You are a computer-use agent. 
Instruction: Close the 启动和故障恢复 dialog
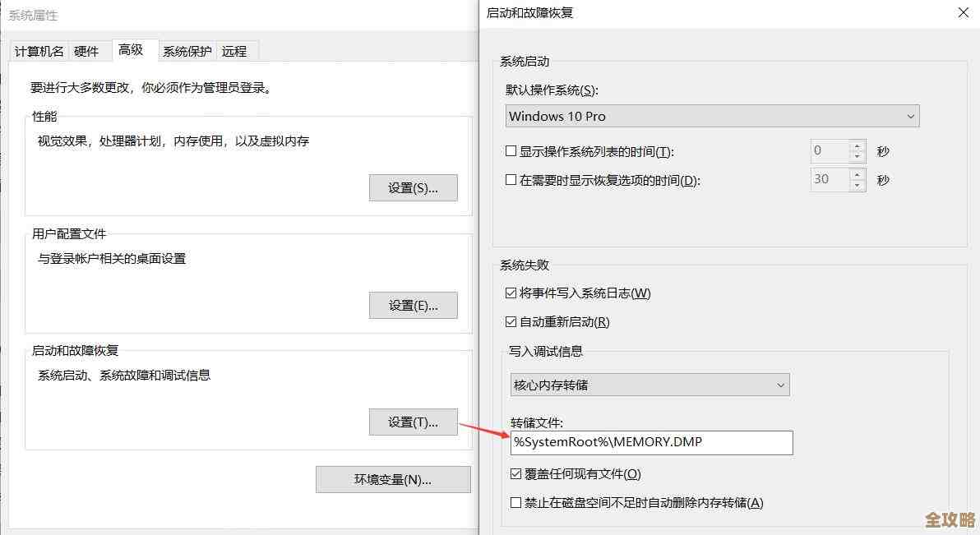coord(963,12)
